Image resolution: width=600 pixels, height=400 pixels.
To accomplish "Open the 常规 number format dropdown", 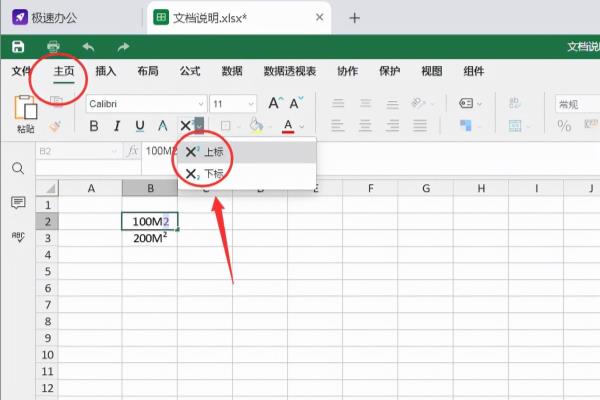I will [x=577, y=104].
